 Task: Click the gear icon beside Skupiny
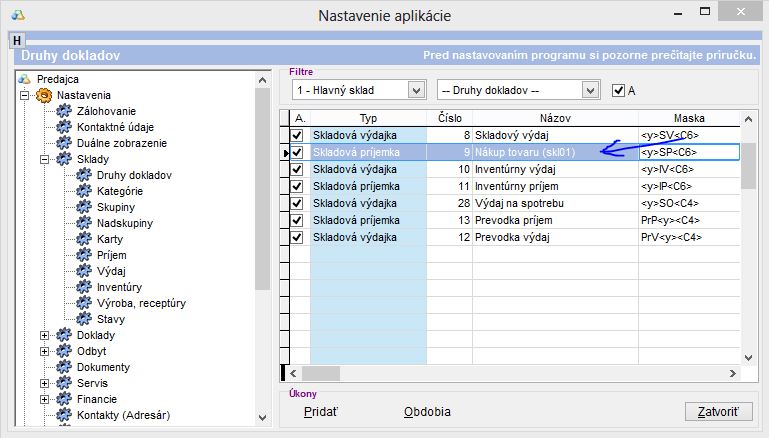84,207
